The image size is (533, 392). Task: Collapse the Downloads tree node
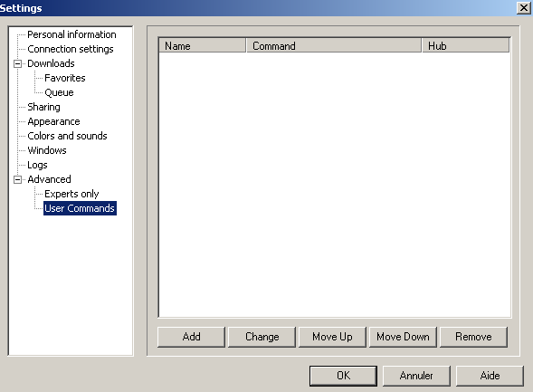tap(17, 63)
